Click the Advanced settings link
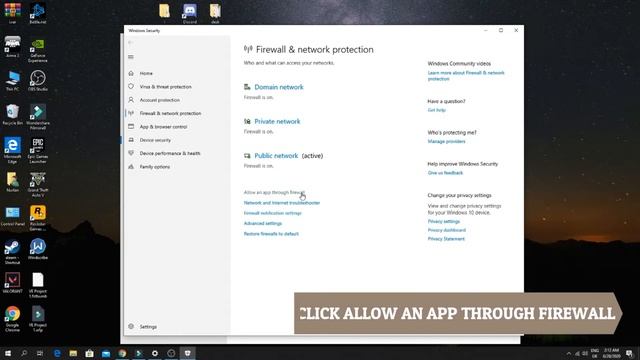The image size is (640, 360). point(262,223)
